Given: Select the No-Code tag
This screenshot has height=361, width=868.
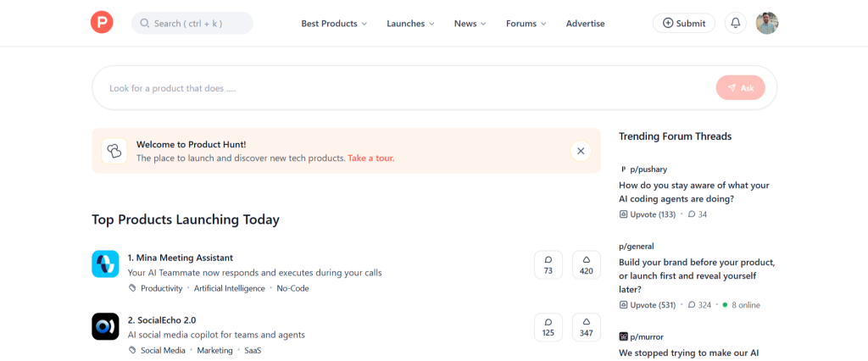Looking at the screenshot, I should tap(292, 288).
